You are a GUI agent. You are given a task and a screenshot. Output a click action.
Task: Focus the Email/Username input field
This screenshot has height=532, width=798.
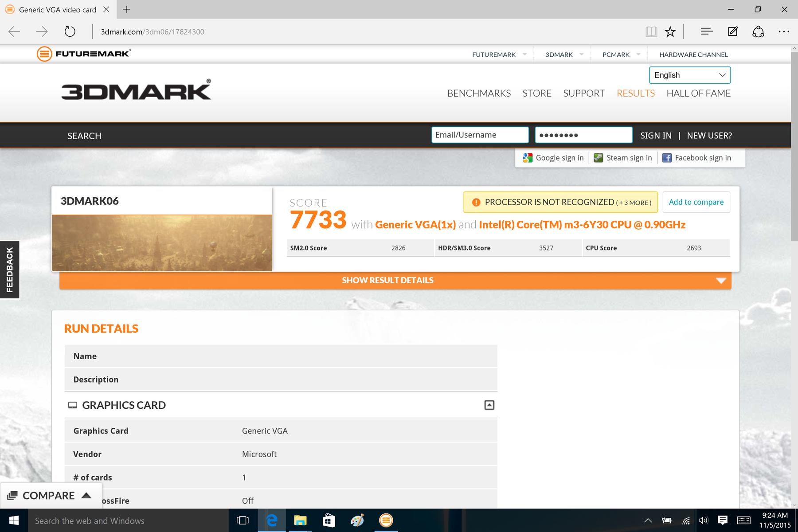click(x=480, y=135)
